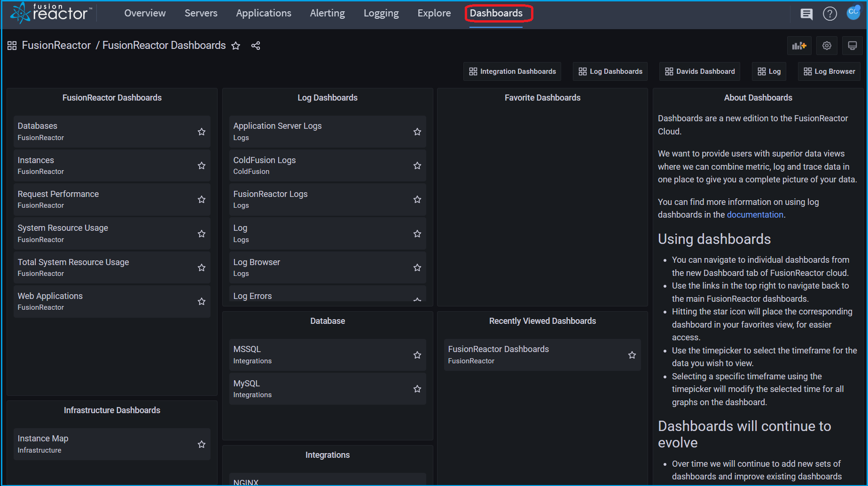Click the Database panel title
The width and height of the screenshot is (868, 486).
tap(328, 321)
